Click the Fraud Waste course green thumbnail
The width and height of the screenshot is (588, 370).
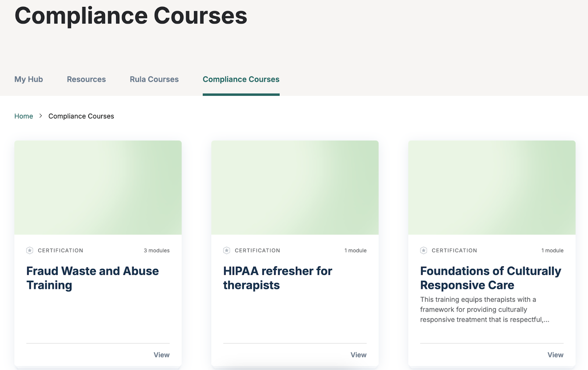pos(98,187)
